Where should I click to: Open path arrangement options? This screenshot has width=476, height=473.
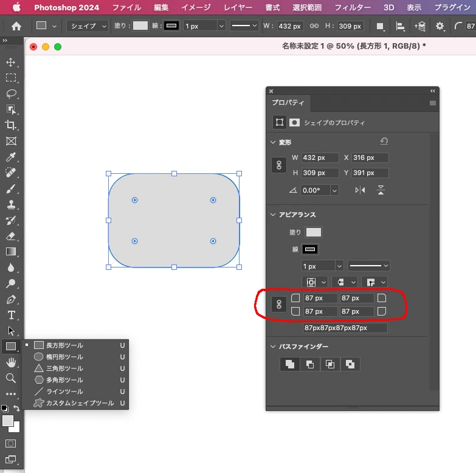click(420, 26)
